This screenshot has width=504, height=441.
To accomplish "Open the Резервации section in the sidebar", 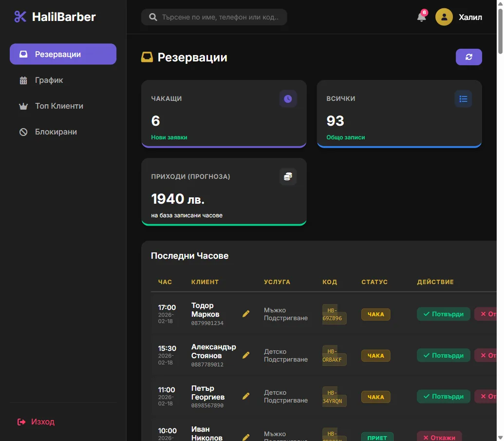I will click(62, 54).
